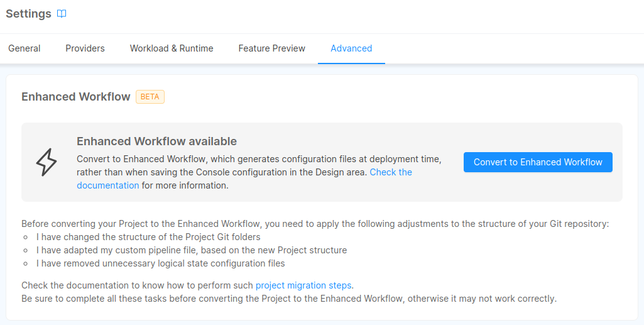Click the 'adapted my custom pipeline' list item
The height and width of the screenshot is (325, 644).
[192, 250]
